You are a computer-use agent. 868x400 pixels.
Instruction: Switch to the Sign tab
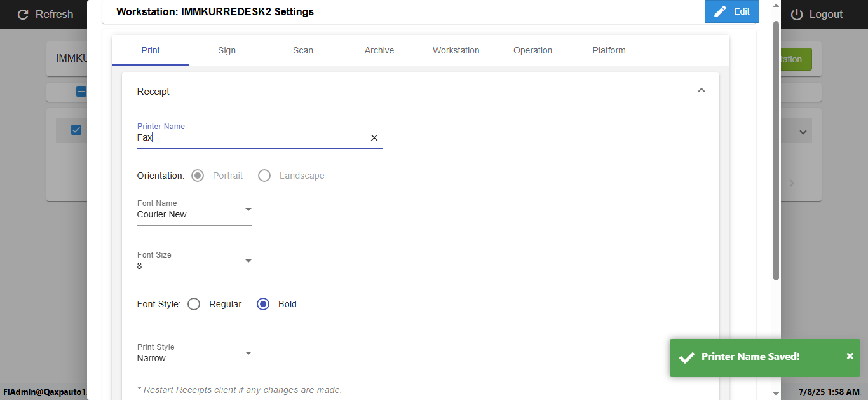(227, 50)
